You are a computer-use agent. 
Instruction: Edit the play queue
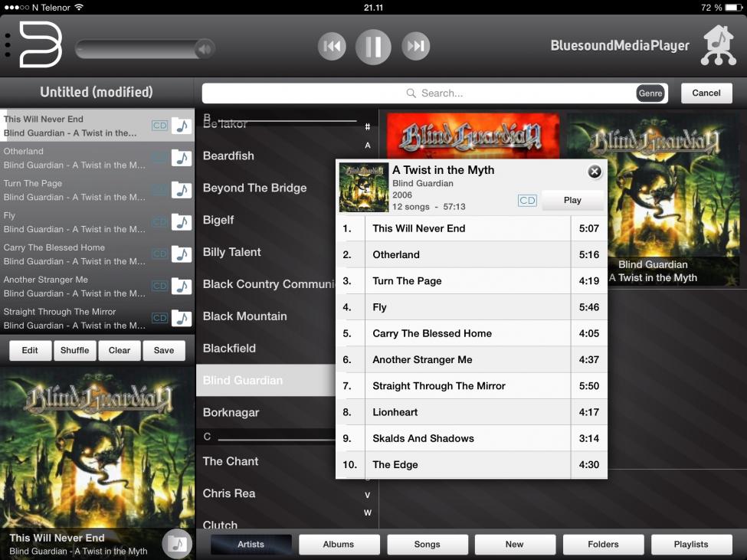tap(30, 350)
